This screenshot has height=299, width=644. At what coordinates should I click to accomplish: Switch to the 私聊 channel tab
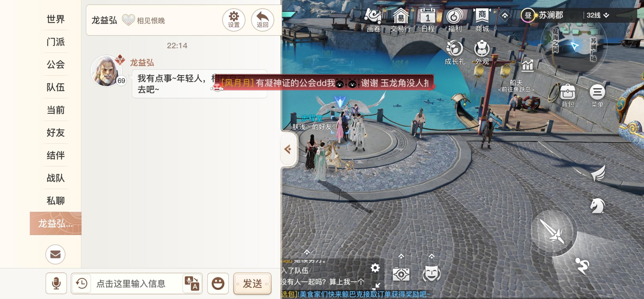56,201
